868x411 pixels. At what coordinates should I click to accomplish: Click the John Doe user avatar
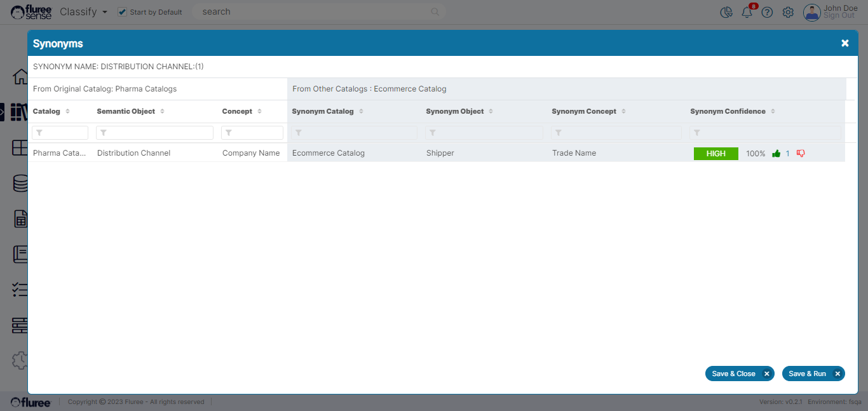811,12
